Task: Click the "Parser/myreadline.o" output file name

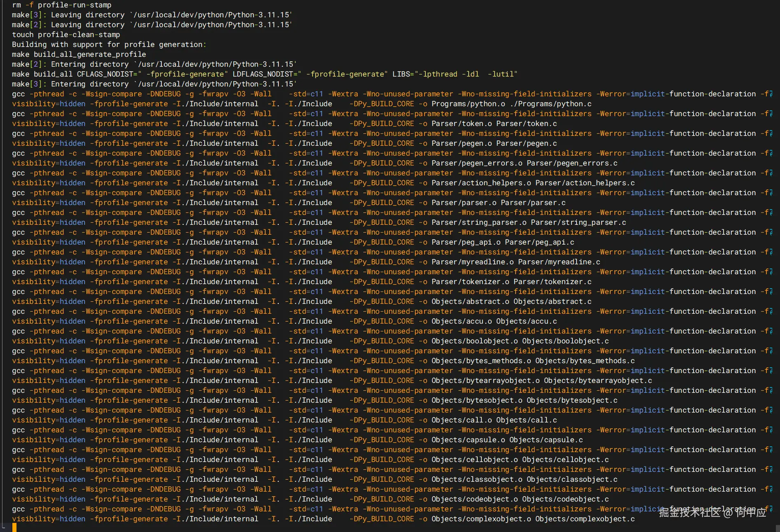Action: click(473, 262)
